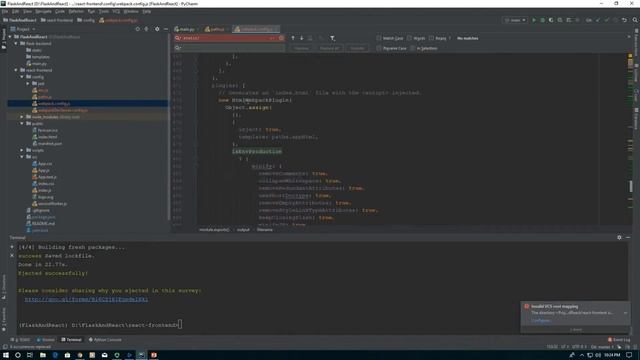
Task: Click the editor vertical scrollbar thumb
Action: coord(631,187)
